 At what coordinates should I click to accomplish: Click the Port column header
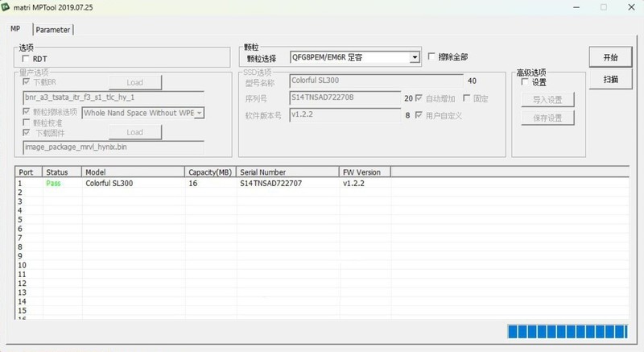[29, 172]
